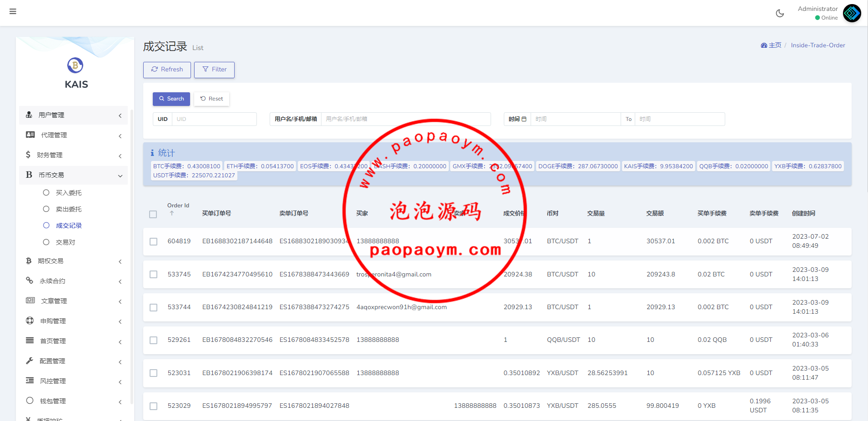
Task: Click the UID input field
Action: tap(214, 119)
